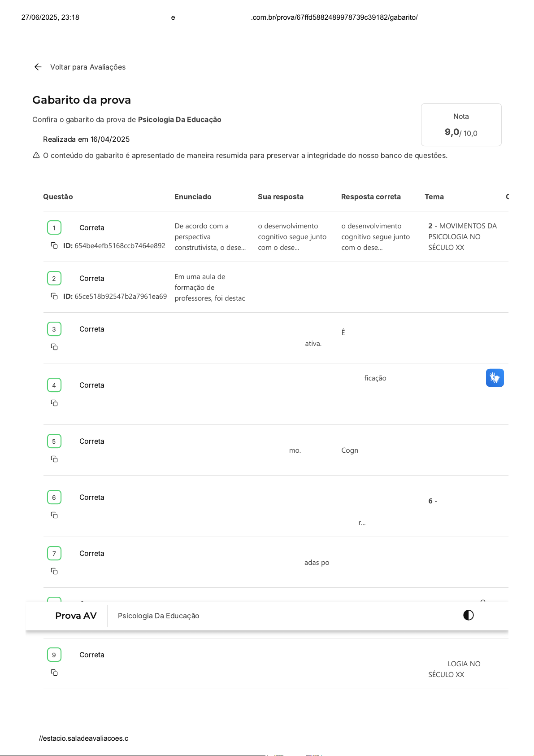Screen dimensions: 534x756
Task: Click copy icon under question 3
Action: [54, 347]
